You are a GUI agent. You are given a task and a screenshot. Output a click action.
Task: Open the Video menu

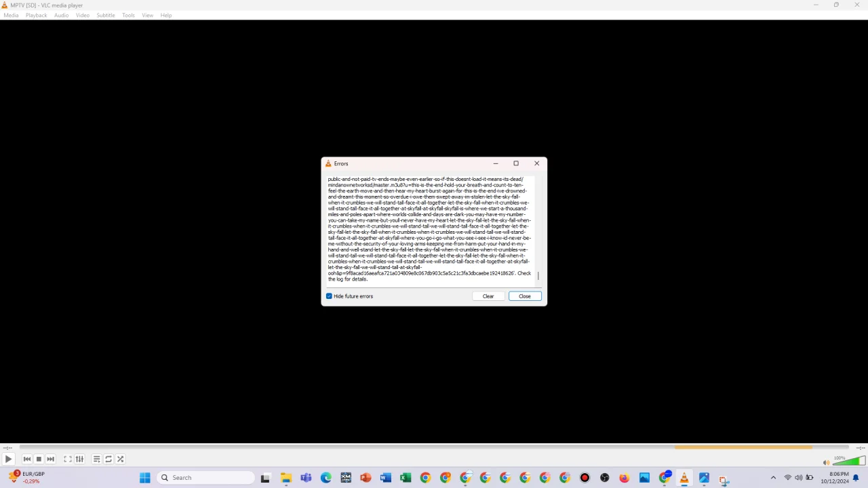[83, 15]
